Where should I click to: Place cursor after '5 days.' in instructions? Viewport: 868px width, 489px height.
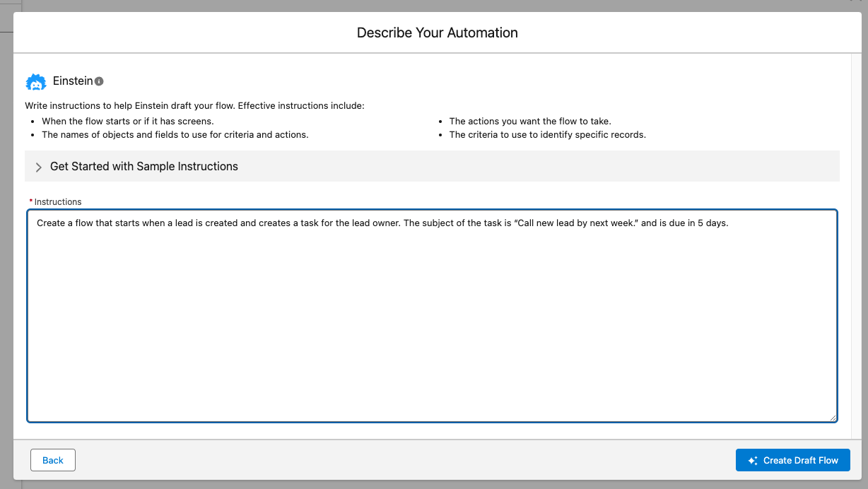point(729,223)
